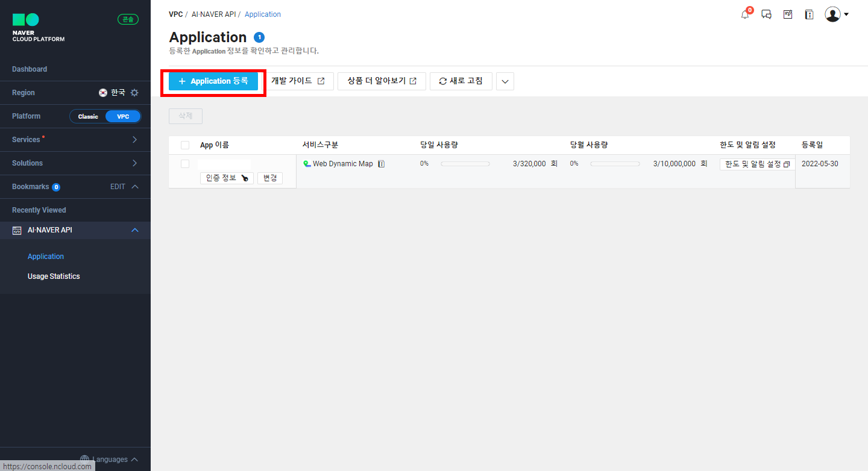Screen dimensions: 868x471
Task: Open 상품 더 알아보기 link button
Action: (x=382, y=81)
